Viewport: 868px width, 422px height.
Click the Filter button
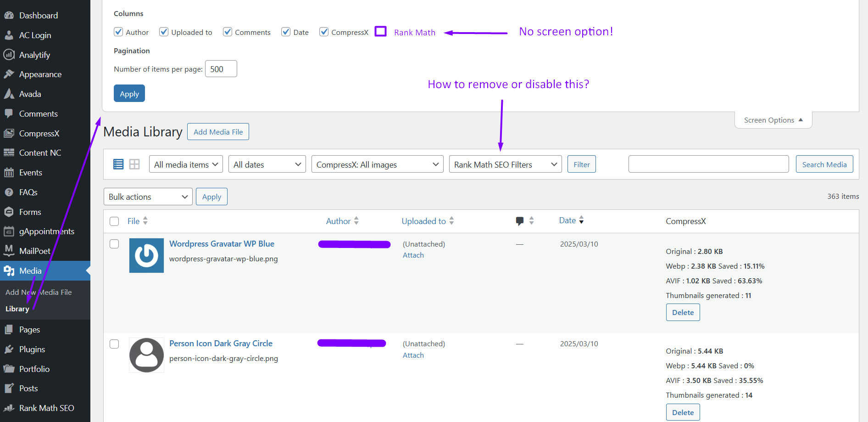tap(582, 164)
